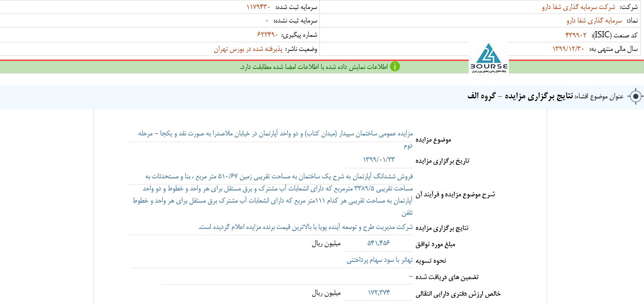This screenshot has height=303, width=644.
Task: Click the auction winner result sentence
Action: pyautogui.click(x=306, y=227)
